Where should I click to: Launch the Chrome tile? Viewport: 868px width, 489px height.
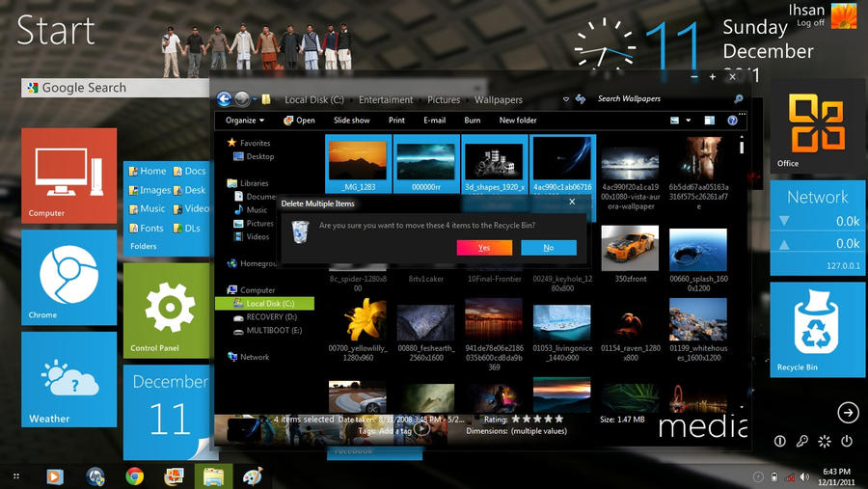tap(69, 278)
